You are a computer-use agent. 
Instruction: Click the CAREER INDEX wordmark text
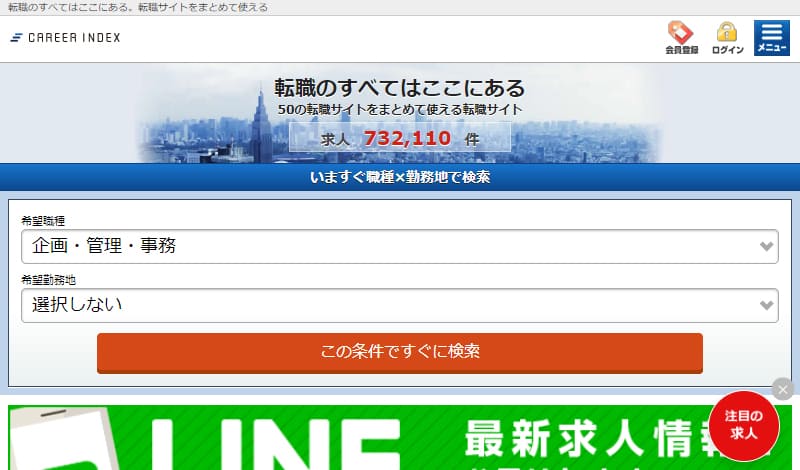point(74,38)
